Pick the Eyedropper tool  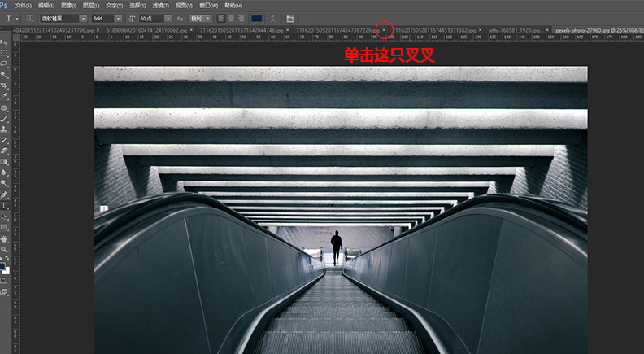(x=5, y=95)
